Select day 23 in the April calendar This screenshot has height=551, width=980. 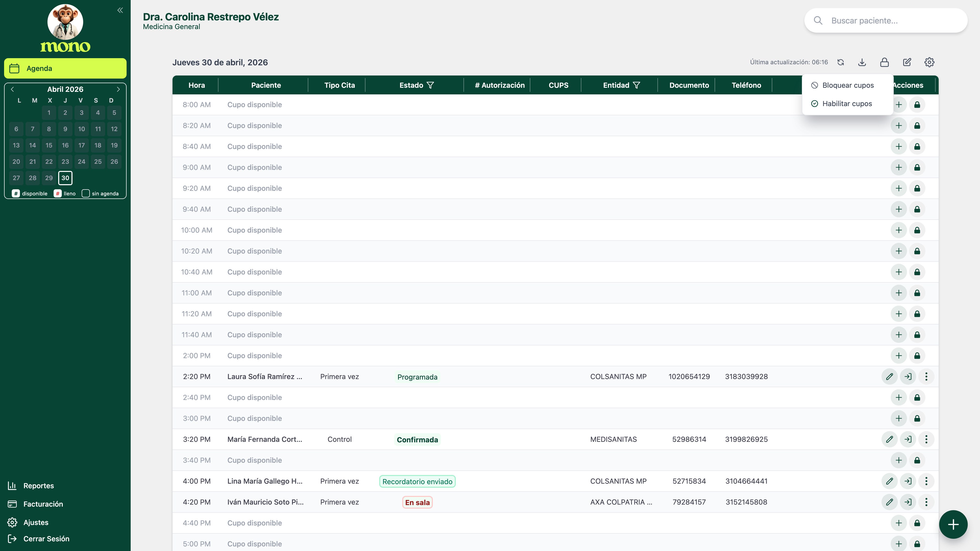65,162
